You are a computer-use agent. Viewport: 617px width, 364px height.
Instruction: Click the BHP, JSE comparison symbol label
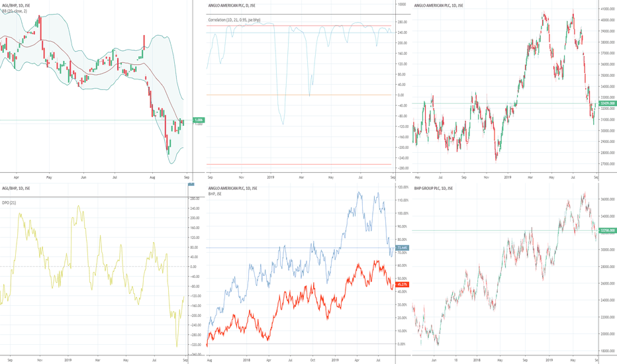tap(215, 194)
